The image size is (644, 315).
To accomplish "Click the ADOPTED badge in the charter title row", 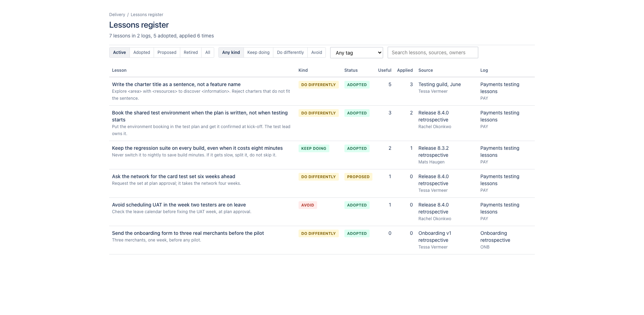I will (357, 85).
